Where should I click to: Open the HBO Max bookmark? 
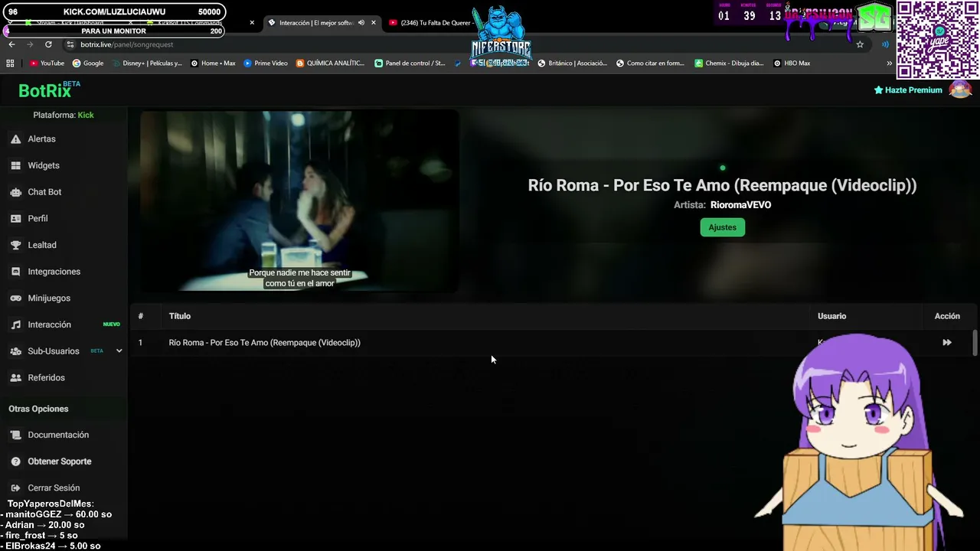792,64
